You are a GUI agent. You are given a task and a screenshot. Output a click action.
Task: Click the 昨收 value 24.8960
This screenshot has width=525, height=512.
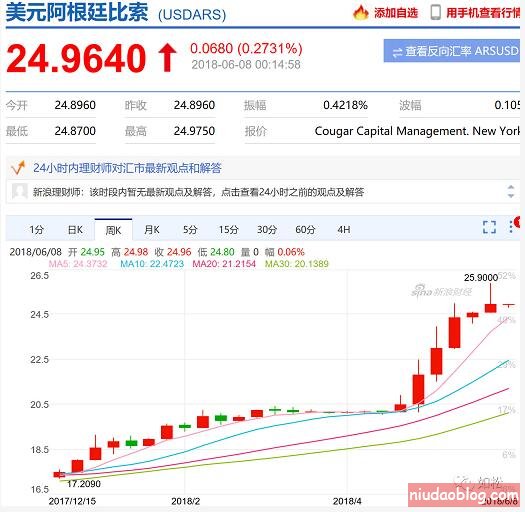[194, 105]
